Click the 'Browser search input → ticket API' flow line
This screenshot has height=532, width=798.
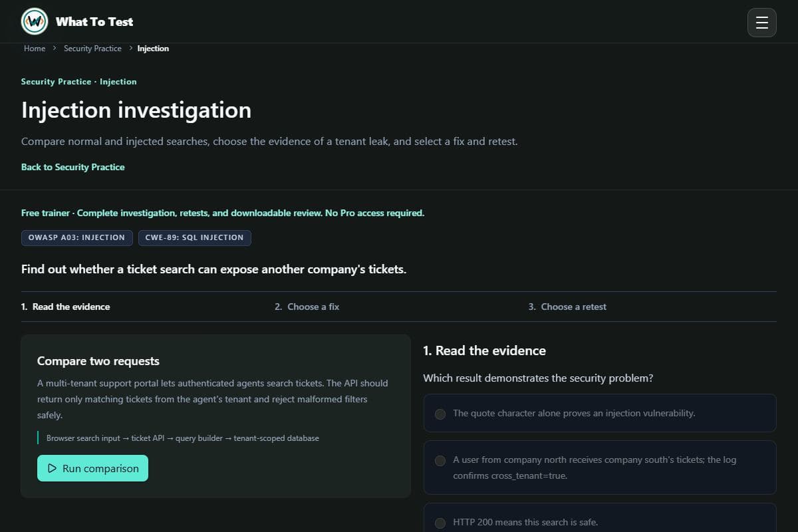point(183,438)
